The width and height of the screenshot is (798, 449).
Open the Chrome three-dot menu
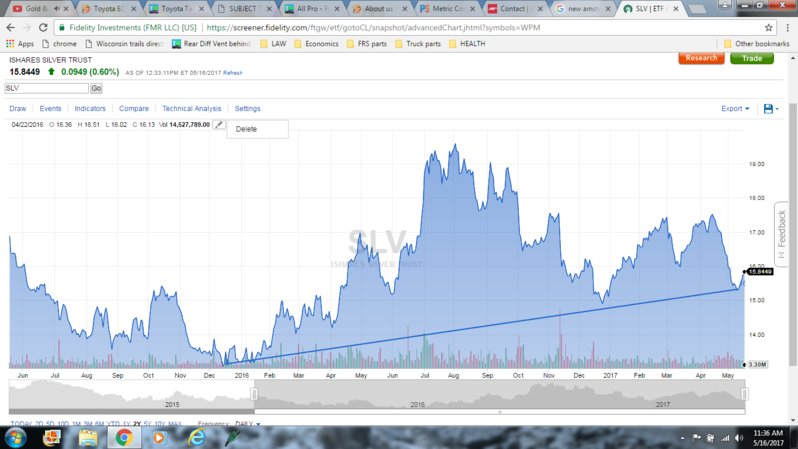tap(787, 27)
